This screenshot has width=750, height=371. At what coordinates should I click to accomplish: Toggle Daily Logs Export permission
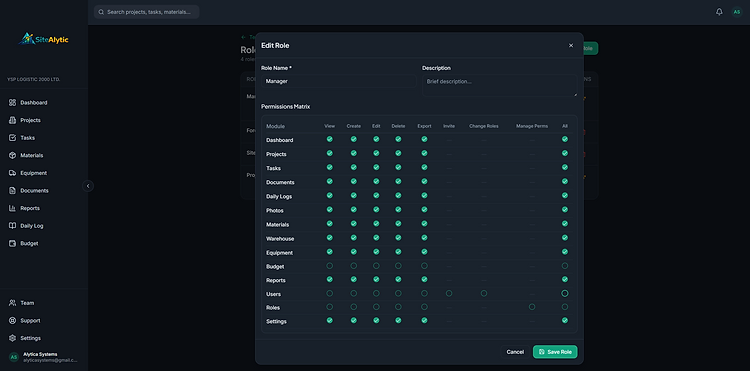point(424,196)
